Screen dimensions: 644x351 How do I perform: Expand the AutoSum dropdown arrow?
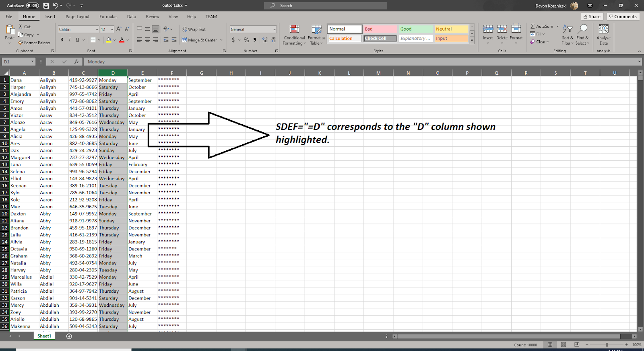(x=557, y=26)
